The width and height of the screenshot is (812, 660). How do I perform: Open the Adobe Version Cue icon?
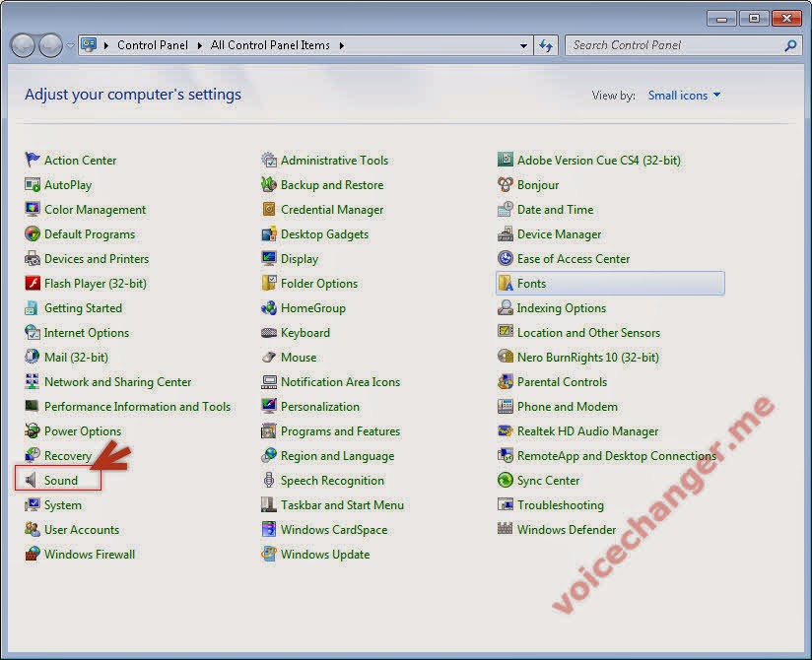[x=506, y=160]
